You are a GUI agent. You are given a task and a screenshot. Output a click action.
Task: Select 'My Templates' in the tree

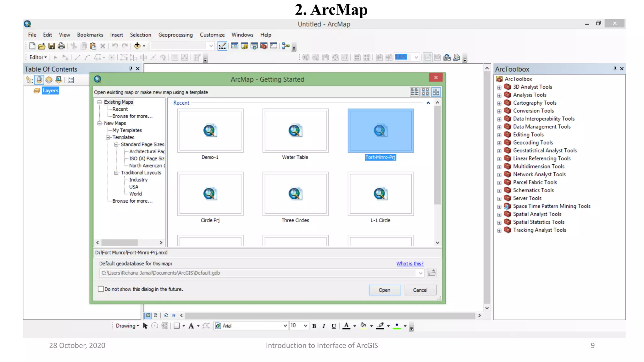click(x=127, y=130)
